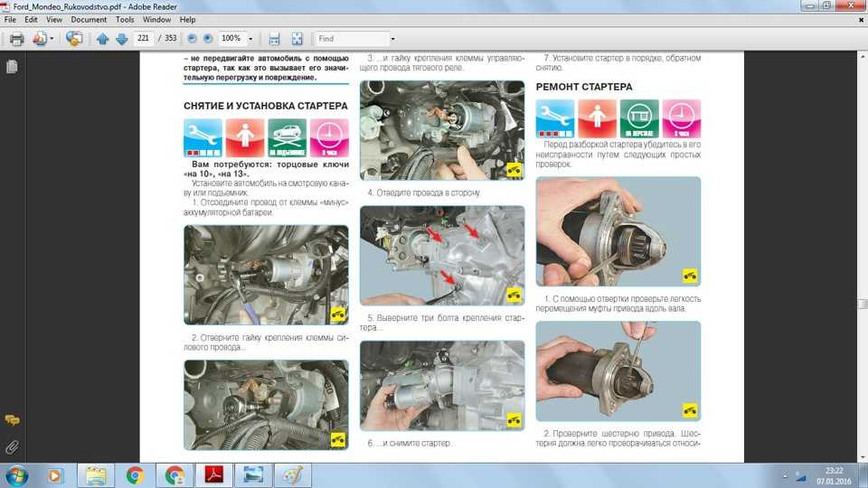Expand the Create PDF dropdown arrow
The image size is (868, 488).
coord(52,39)
